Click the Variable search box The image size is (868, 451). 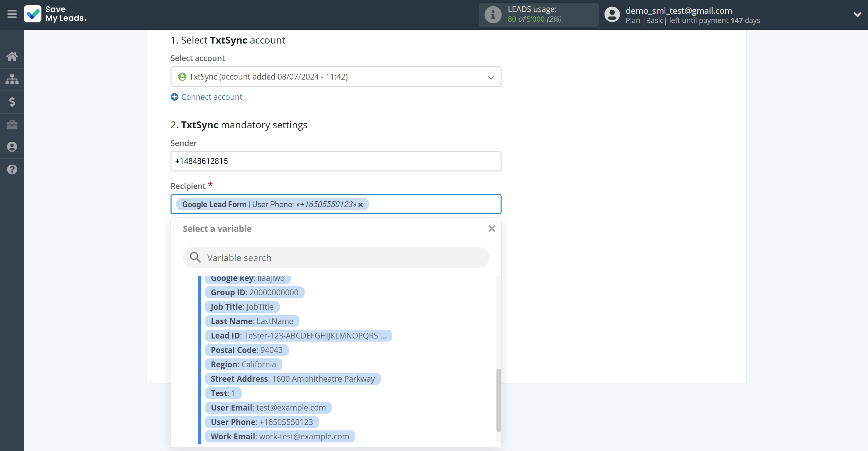click(x=336, y=258)
